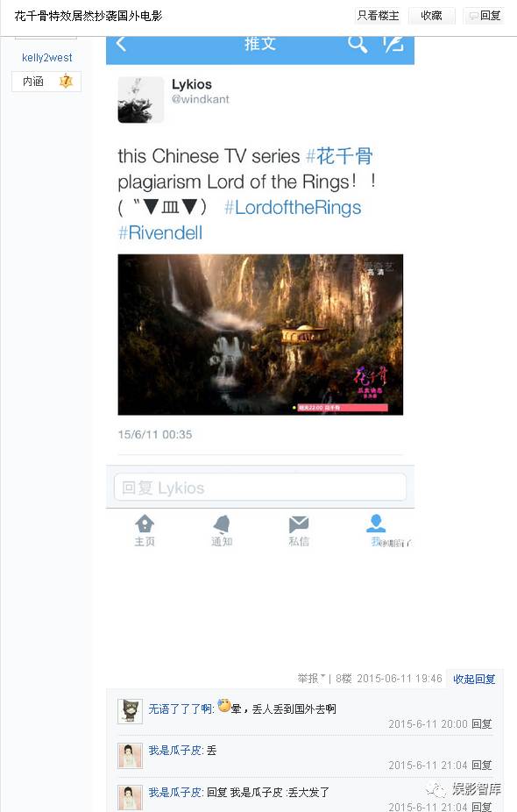
Task: Click the user level badge next to 内涵
Action: (66, 82)
